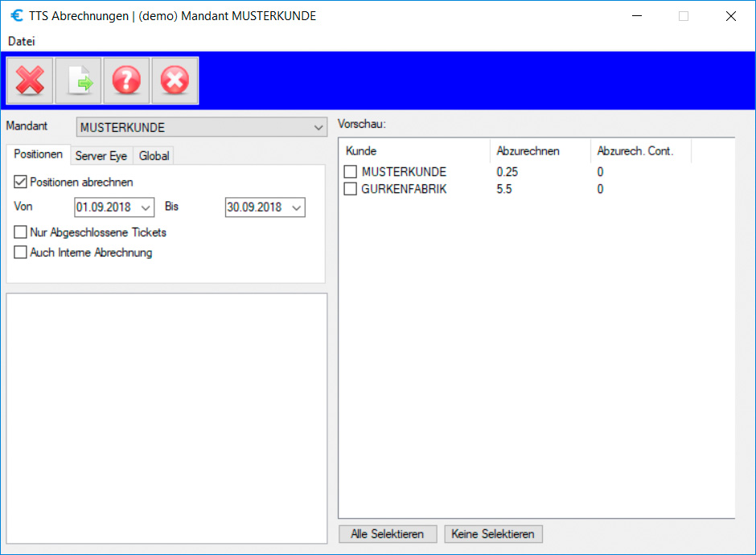
Task: Open the Global tab
Action: click(154, 156)
